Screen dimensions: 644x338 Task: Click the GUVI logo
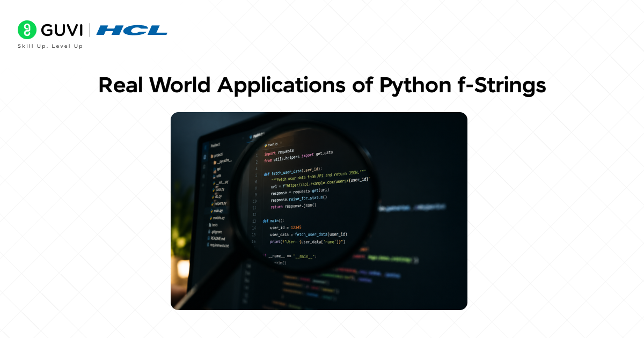coord(50,30)
